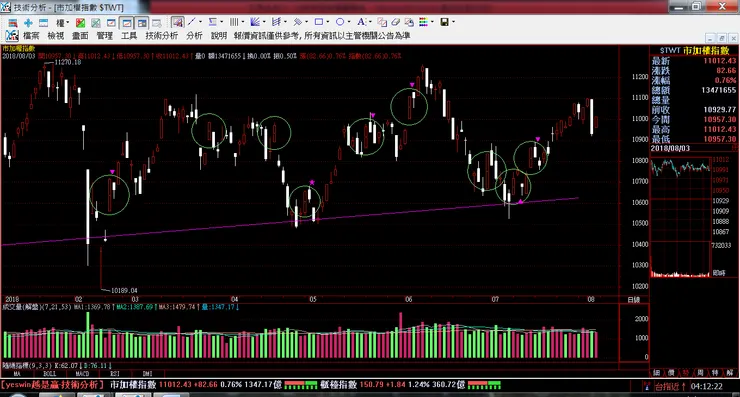Click the copy drawing objects icon
This screenshot has width=740, height=397.
pos(383,22)
